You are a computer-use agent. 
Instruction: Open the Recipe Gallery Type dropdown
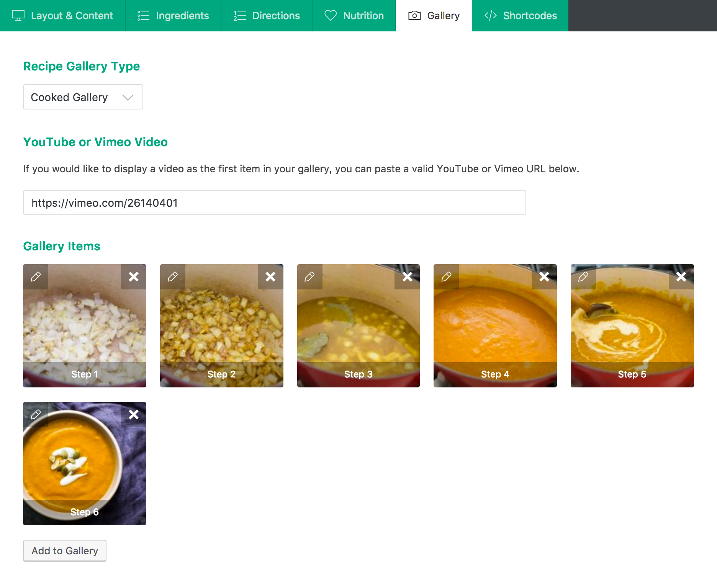coord(83,97)
